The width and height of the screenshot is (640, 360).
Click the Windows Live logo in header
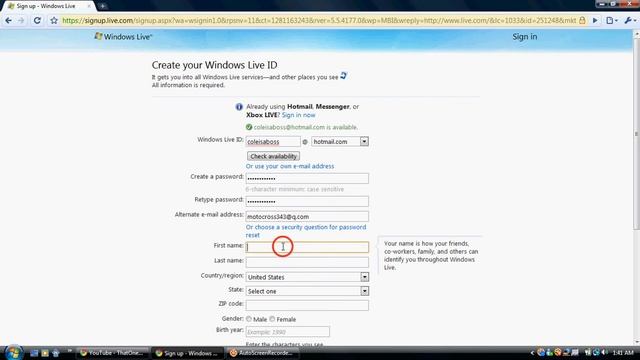123,37
